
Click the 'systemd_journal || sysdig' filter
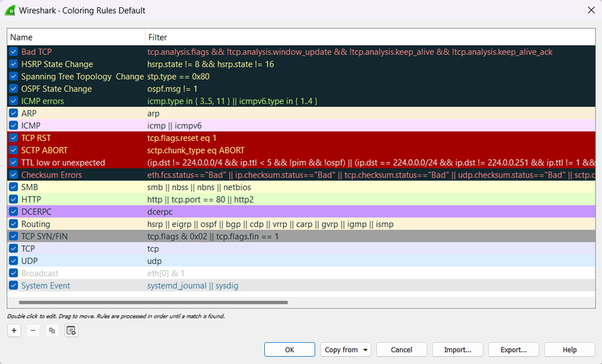pos(193,286)
